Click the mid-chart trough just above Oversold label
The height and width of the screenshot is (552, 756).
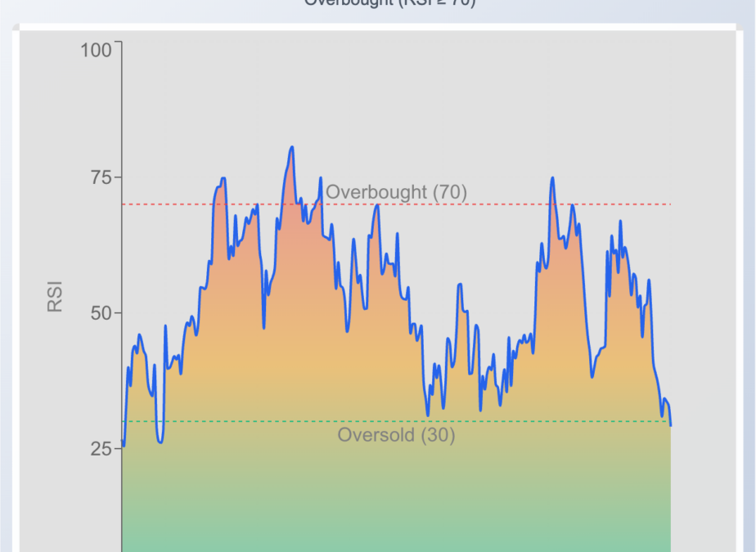pyautogui.click(x=427, y=415)
